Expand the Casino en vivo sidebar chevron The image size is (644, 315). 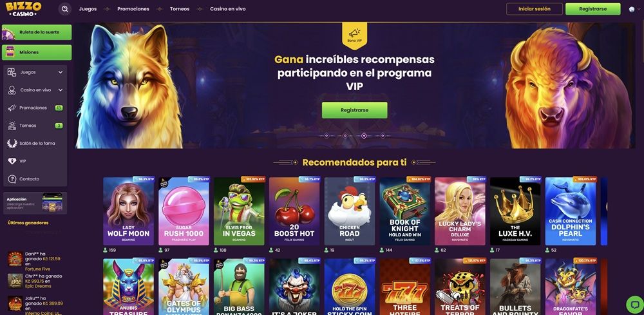coord(61,90)
